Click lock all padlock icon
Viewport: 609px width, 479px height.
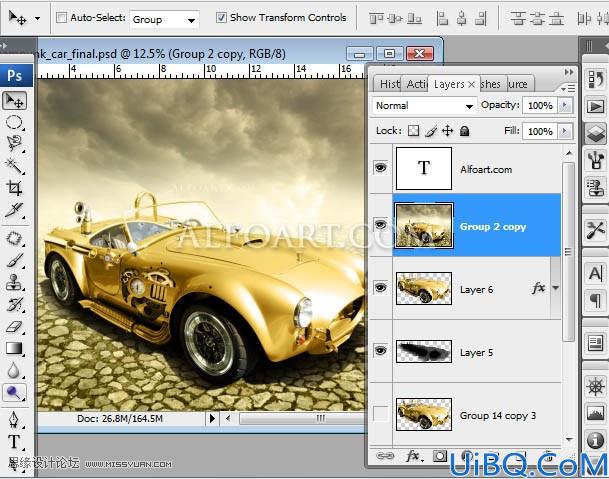tap(465, 131)
